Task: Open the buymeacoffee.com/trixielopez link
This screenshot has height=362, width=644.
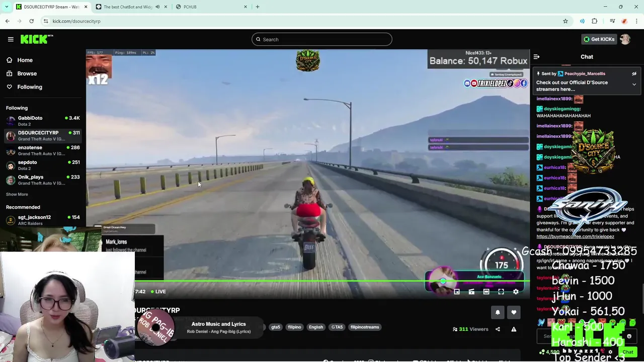Action: [575, 236]
